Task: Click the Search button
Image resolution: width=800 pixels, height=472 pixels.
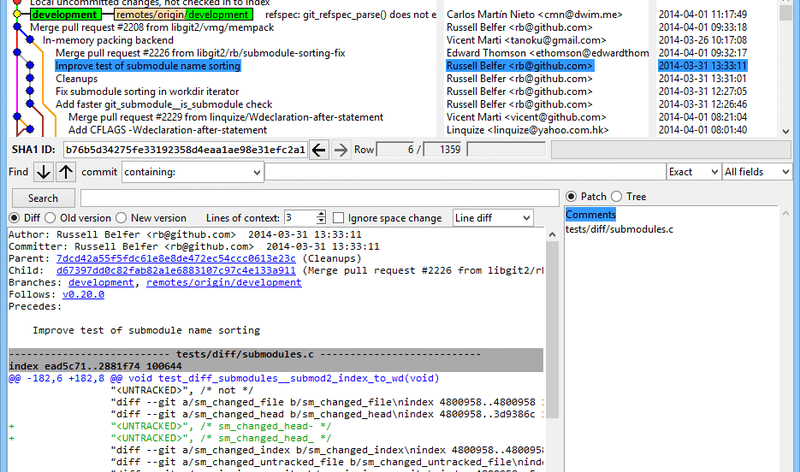Action: (x=43, y=198)
